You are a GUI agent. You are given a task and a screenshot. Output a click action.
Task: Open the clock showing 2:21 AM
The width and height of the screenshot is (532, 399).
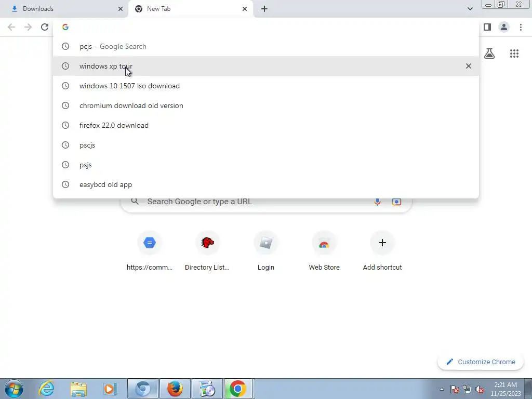click(506, 389)
